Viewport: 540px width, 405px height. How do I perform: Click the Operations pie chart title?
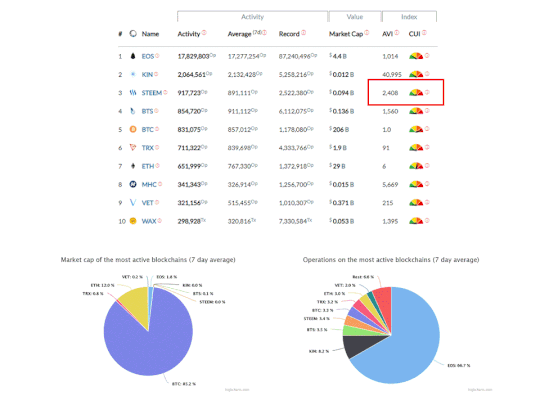tap(391, 260)
